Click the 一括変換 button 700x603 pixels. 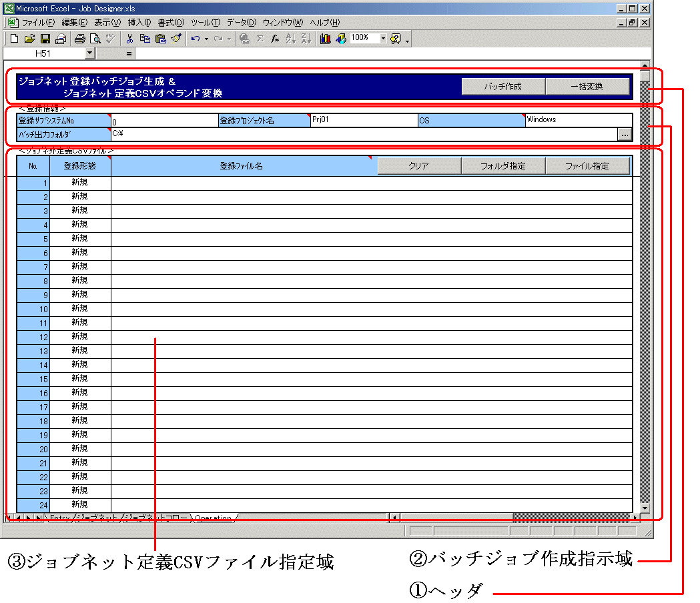point(587,87)
